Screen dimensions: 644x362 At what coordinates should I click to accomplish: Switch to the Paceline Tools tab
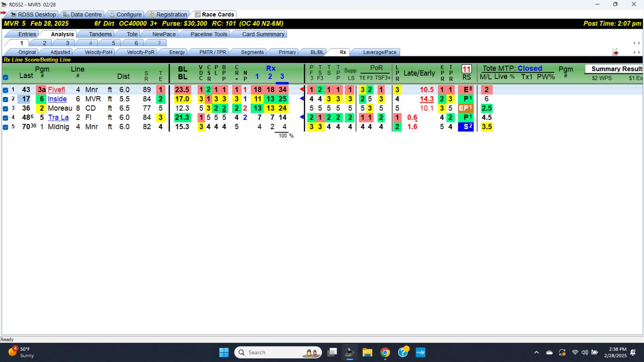click(209, 34)
